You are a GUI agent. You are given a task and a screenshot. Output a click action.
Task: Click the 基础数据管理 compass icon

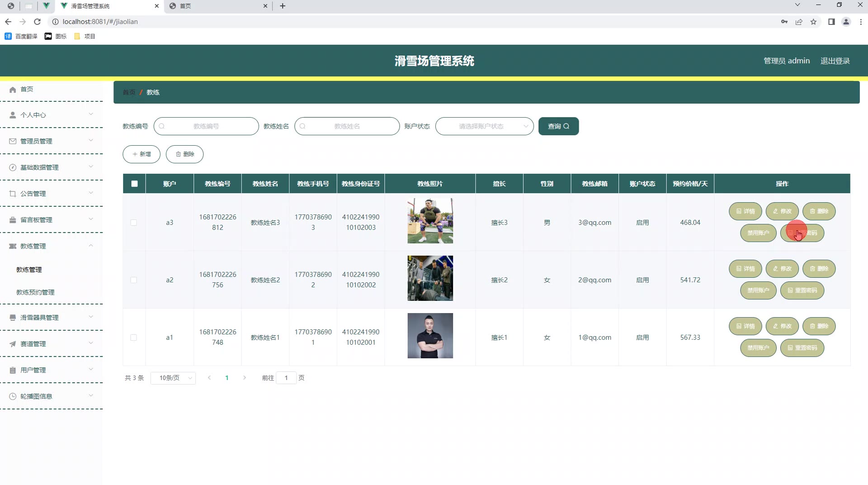click(13, 167)
